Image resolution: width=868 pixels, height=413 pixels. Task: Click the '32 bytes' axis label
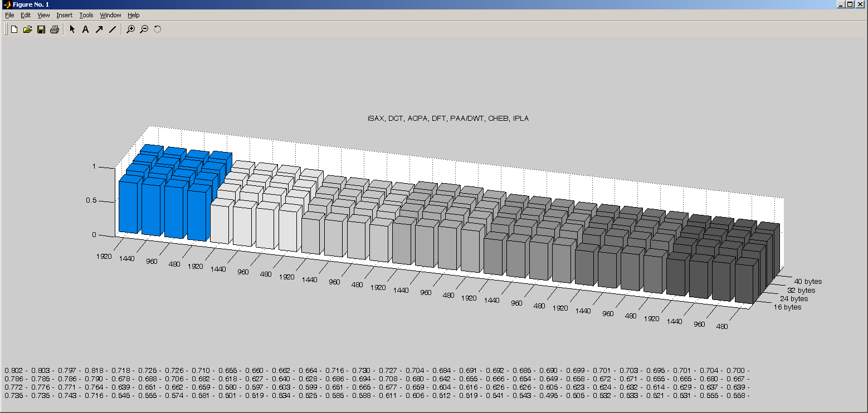tap(801, 290)
